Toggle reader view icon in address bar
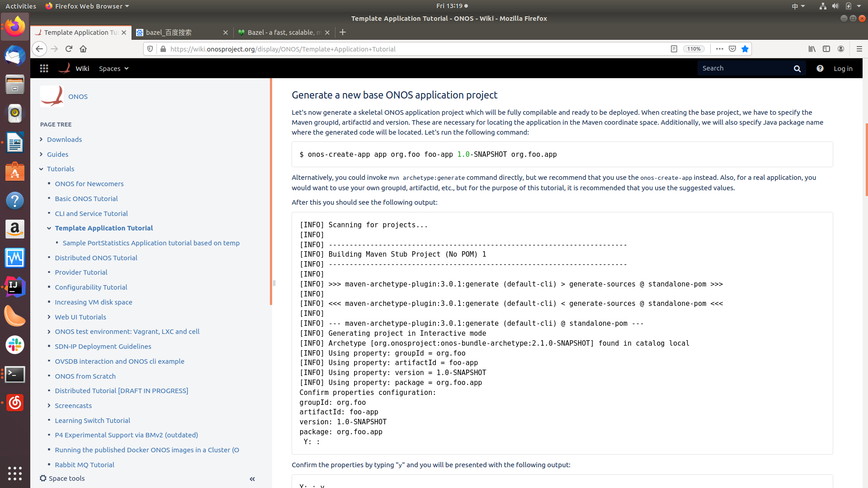868x488 pixels. click(x=674, y=49)
